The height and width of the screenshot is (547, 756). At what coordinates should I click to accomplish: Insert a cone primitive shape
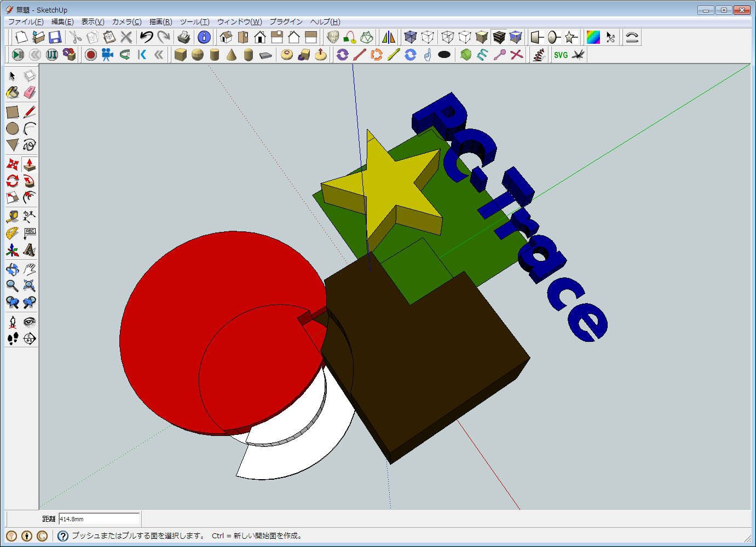[x=232, y=55]
